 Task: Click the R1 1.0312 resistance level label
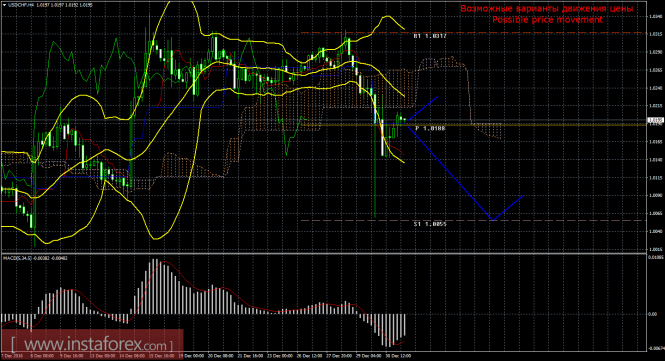[430, 36]
